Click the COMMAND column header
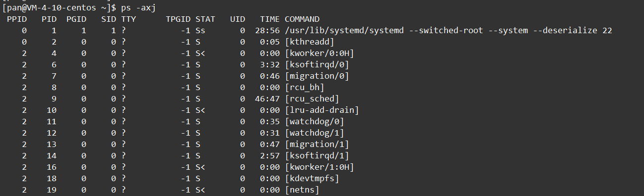 coord(302,19)
